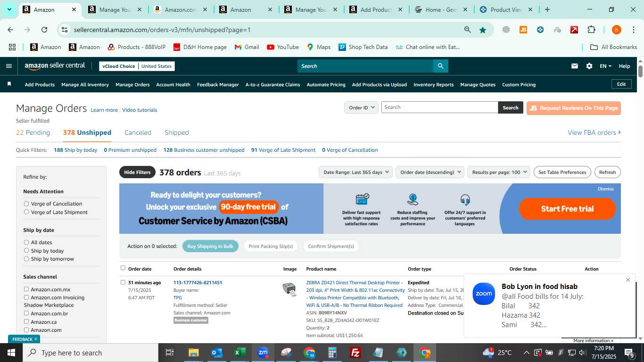Check the Amazon.ca sales channel box
Image resolution: width=644 pixels, height=362 pixels.
click(26, 321)
